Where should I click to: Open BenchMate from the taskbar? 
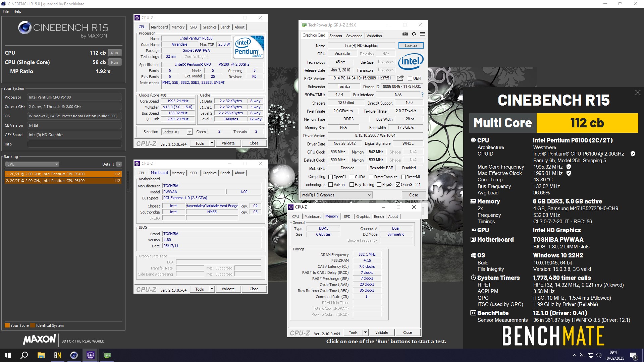tap(57, 355)
